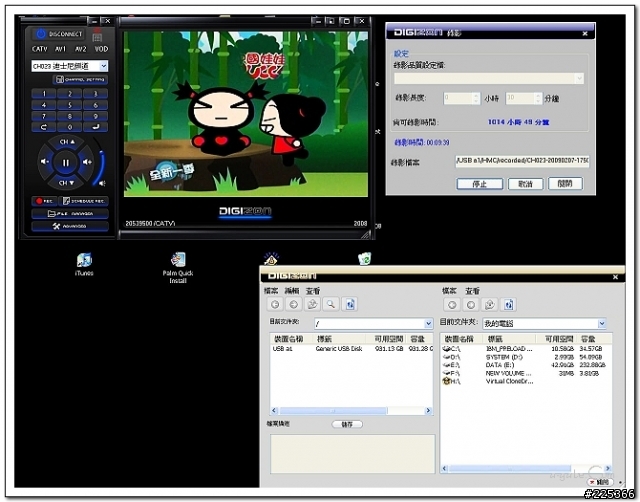640x502 pixels.
Task: Go to next channel with CH up
Action: click(67, 142)
